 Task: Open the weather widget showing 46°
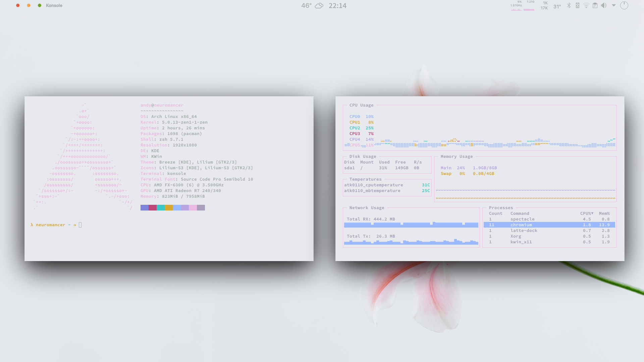click(312, 6)
